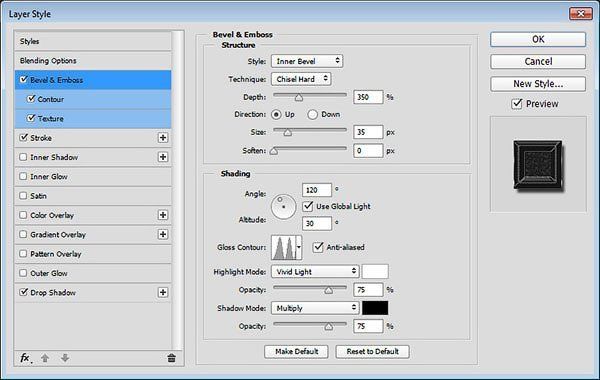
Task: Uncheck the Contour checkbox
Action: 31,99
